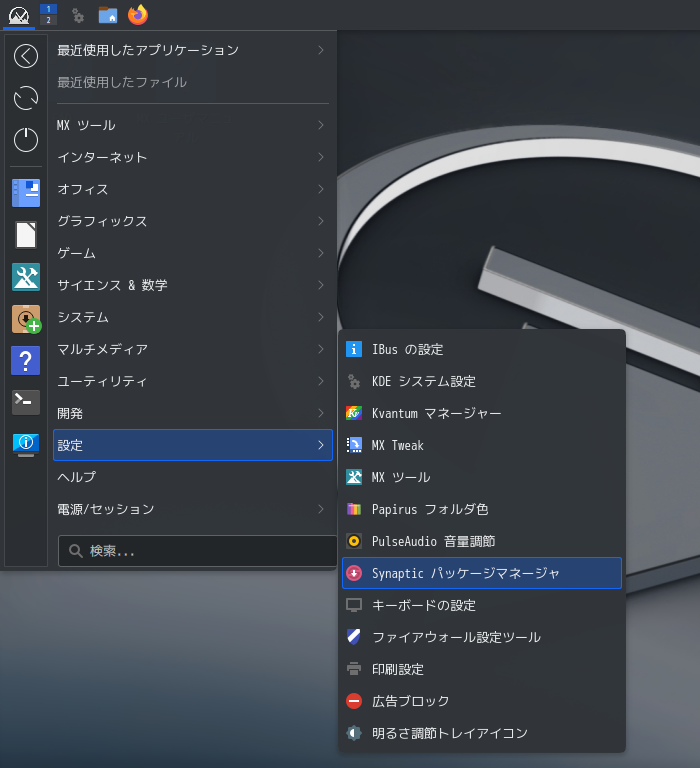Open PulseAudio 音量調節 text label
Screen dimensions: 700x768
[x=434, y=541]
